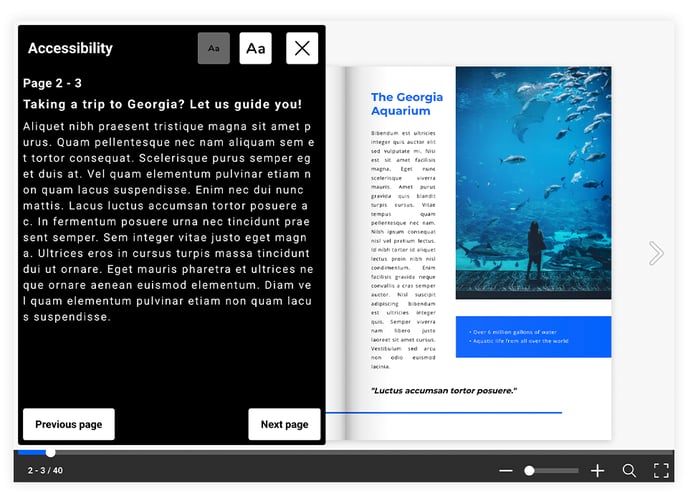Zoom in with the plus icon
The width and height of the screenshot is (688, 503).
coord(597,471)
